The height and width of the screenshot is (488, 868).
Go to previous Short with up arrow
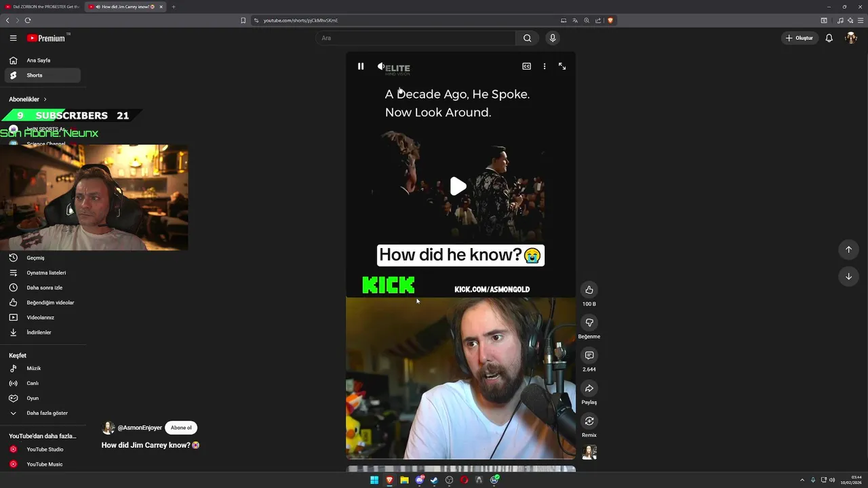tap(848, 249)
